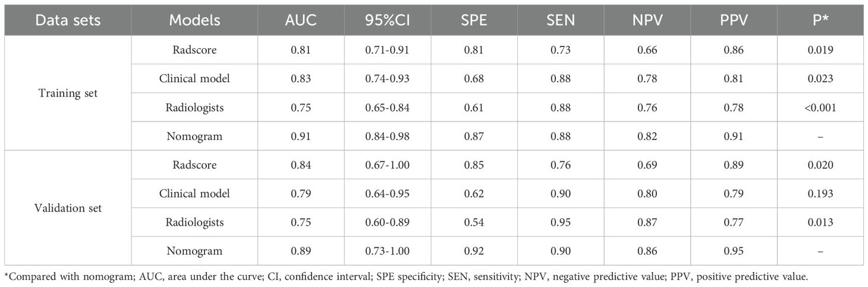
Task: Select the 0.71-0.91 confidence interval cell
Action: pos(388,50)
